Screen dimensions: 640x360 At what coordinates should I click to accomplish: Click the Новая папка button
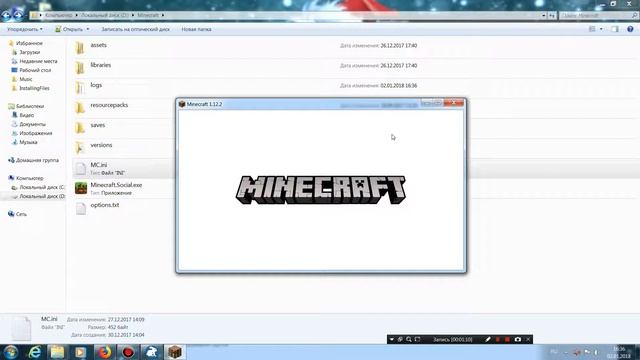click(x=196, y=29)
